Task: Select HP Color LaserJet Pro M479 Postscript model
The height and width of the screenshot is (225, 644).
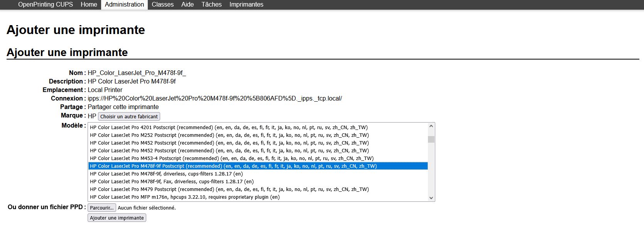Action: (258, 189)
